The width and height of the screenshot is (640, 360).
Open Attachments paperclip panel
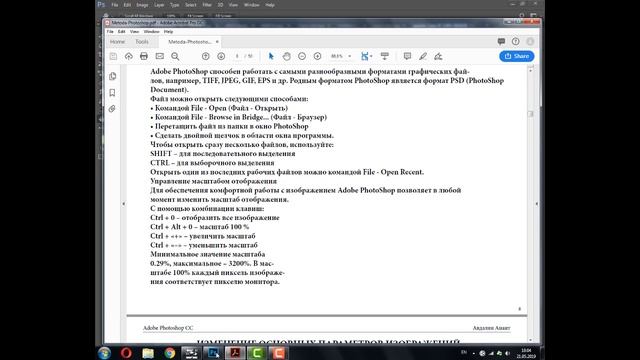pos(112,109)
